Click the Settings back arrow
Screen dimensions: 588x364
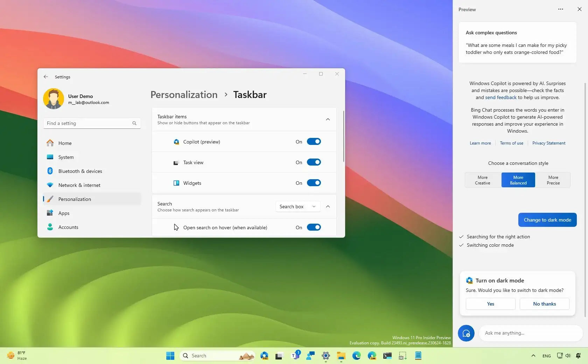click(x=46, y=77)
